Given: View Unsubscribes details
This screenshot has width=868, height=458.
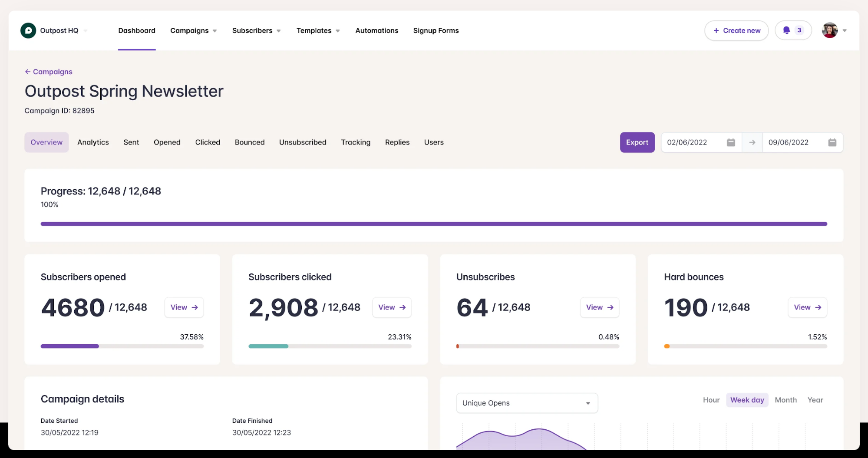Looking at the screenshot, I should pos(600,307).
